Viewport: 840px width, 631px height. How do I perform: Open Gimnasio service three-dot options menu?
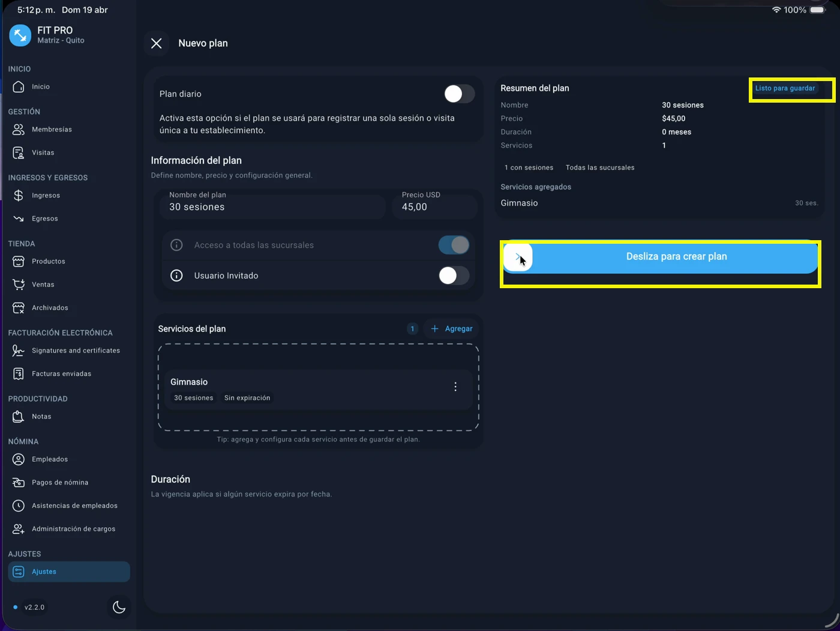coord(455,387)
